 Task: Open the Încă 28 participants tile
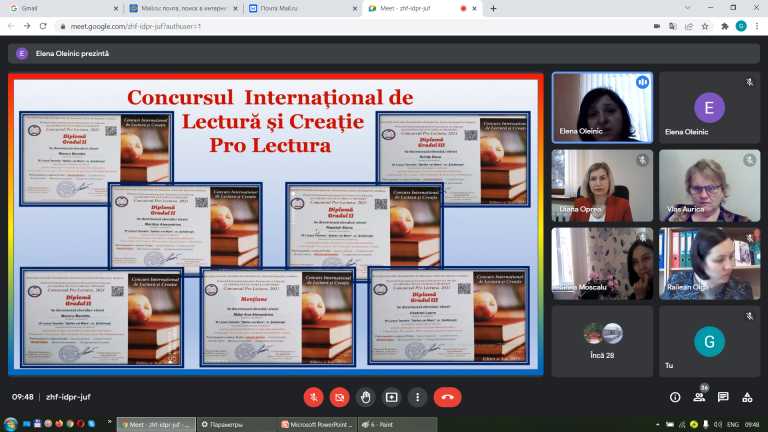tap(602, 341)
